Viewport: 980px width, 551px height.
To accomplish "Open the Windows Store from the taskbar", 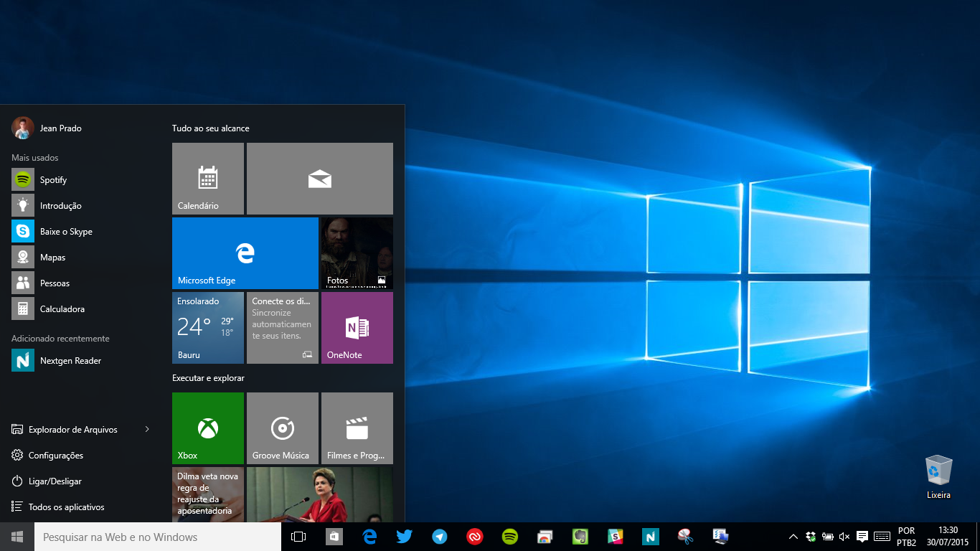I will [334, 536].
